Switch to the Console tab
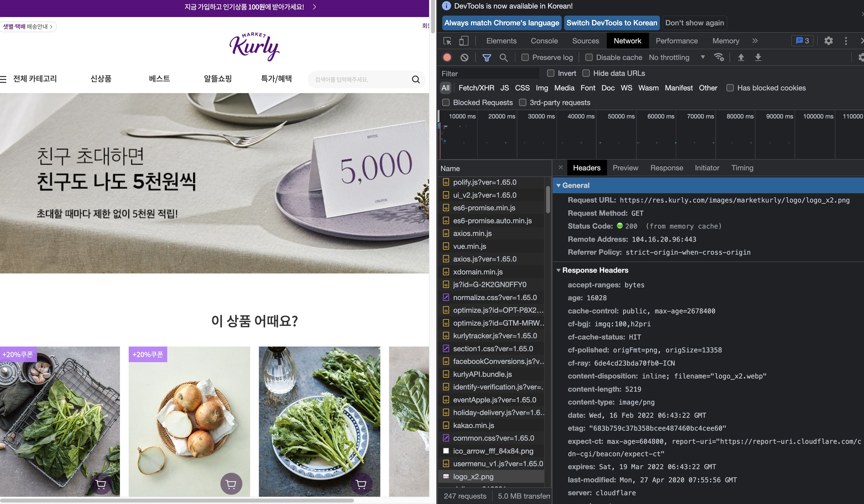 (544, 41)
